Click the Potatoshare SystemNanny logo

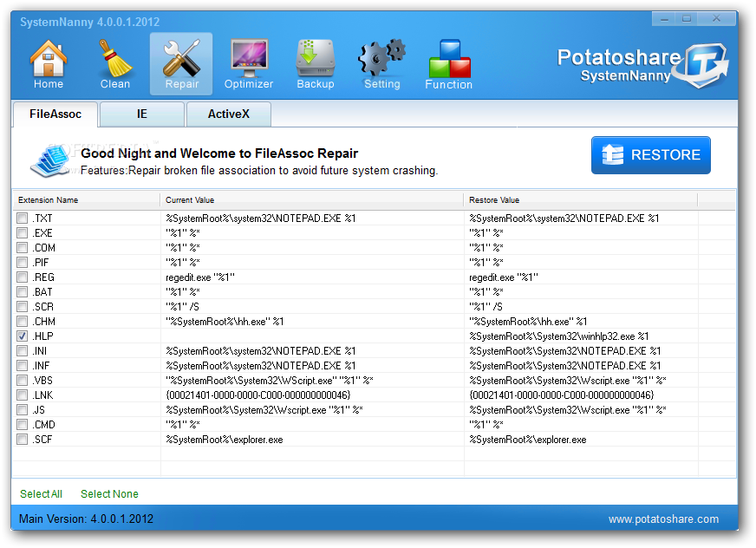point(642,65)
